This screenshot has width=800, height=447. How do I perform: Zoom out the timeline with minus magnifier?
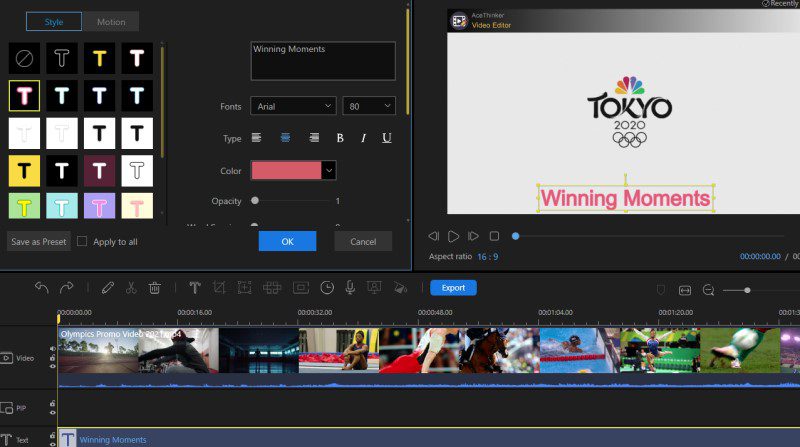[x=708, y=290]
